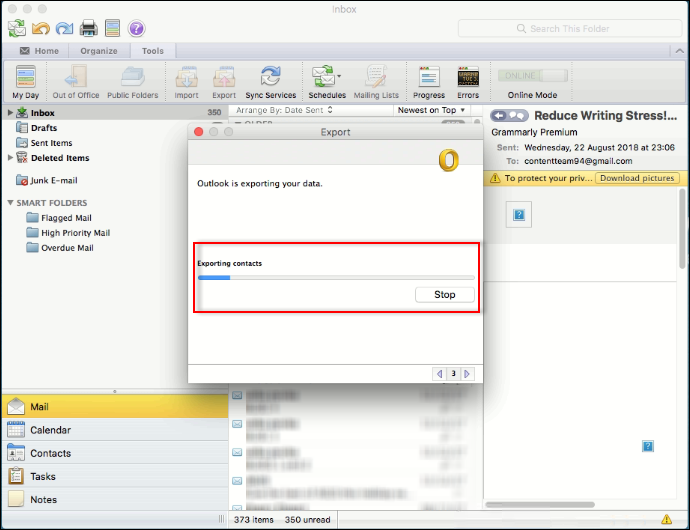Click the Send/Receive icon in top toolbar
This screenshot has width=690, height=530.
[17, 29]
